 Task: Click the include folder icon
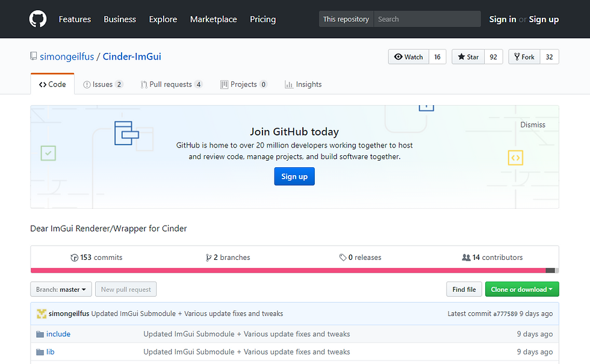[x=40, y=334]
